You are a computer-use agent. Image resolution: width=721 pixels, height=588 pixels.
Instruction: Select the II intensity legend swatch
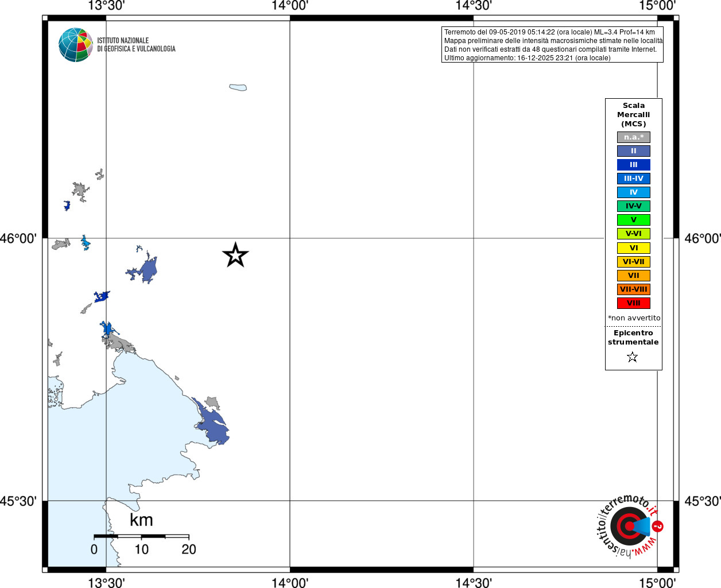634,151
